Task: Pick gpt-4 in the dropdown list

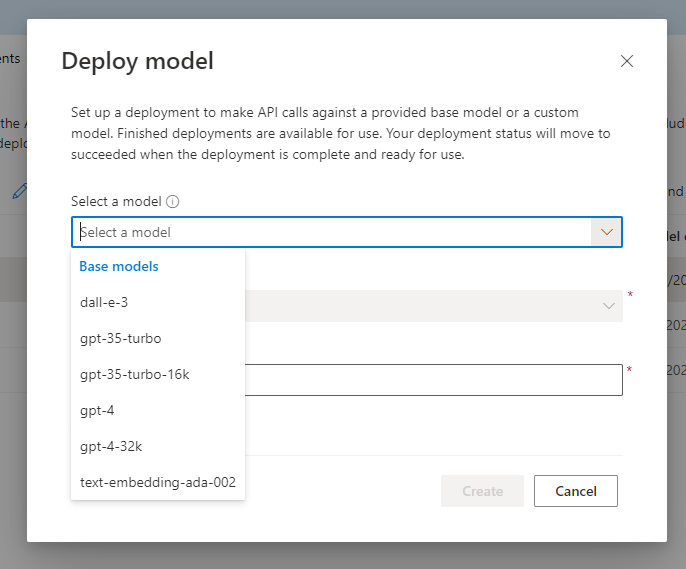Action: pyautogui.click(x=158, y=410)
